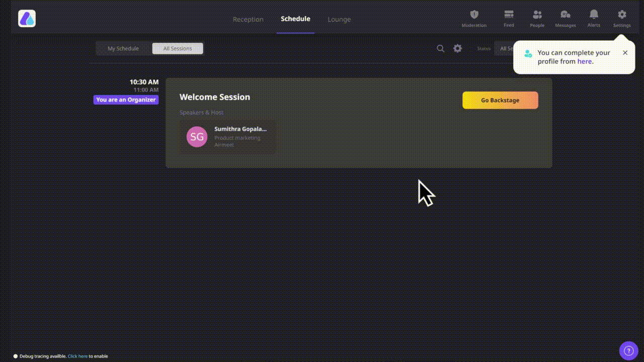
Task: Click the Airmeet logo icon
Action: pos(27,19)
